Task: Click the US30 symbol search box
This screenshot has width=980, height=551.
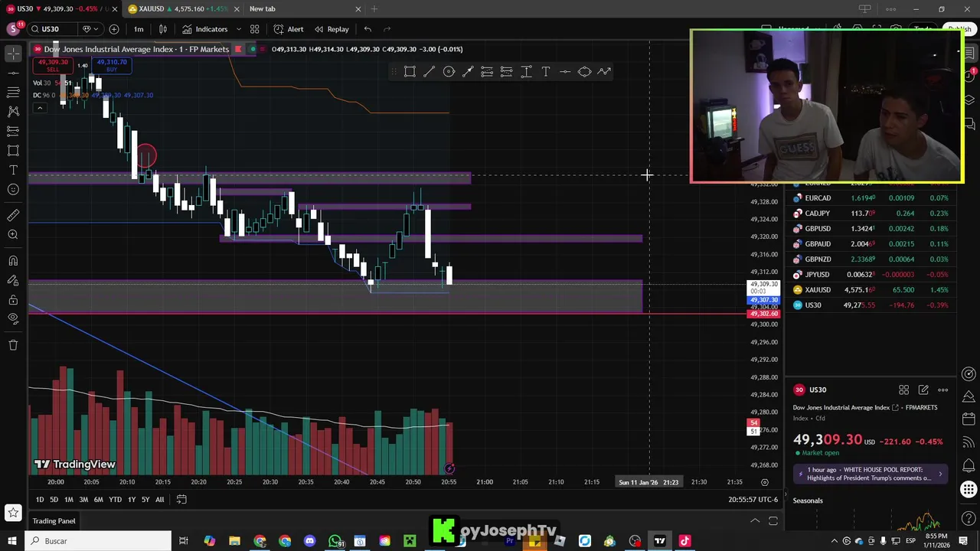Action: pyautogui.click(x=53, y=29)
